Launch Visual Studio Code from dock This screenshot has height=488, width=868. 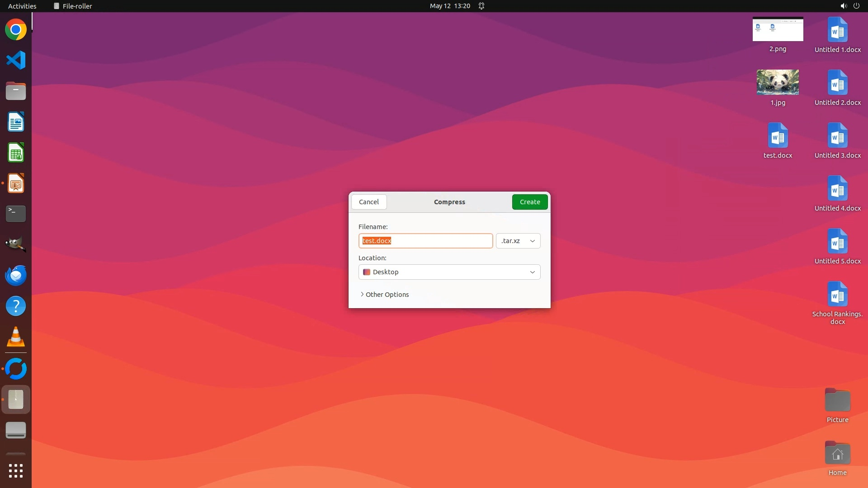pos(16,60)
